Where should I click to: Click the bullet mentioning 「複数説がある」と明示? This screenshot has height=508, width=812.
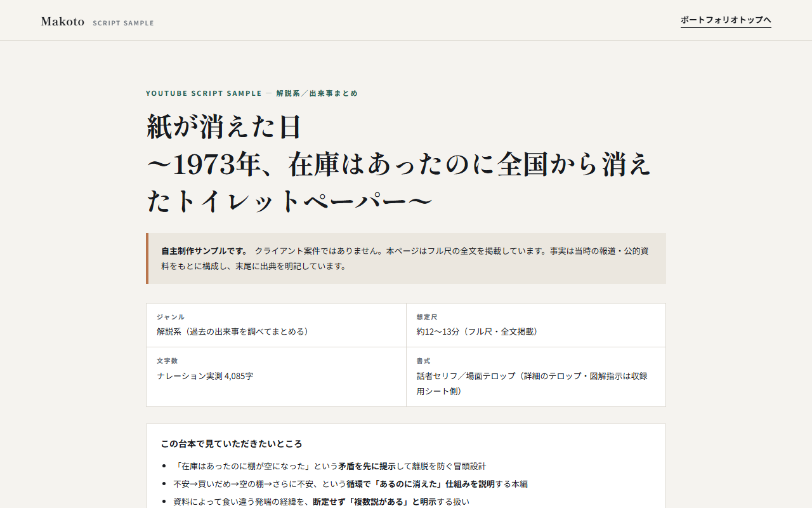321,502
